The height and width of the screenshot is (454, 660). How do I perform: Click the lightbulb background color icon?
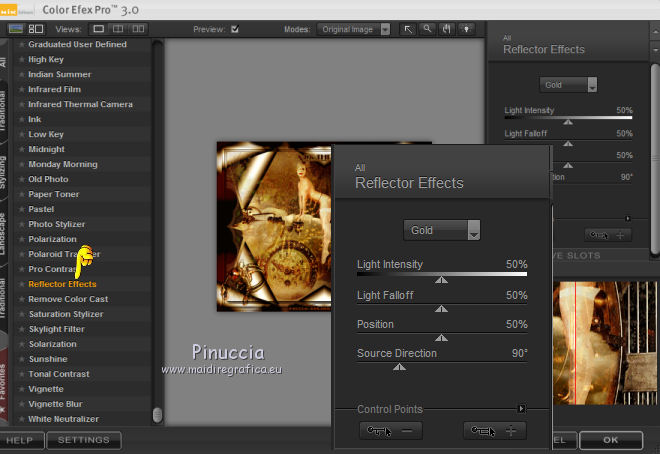(x=464, y=30)
